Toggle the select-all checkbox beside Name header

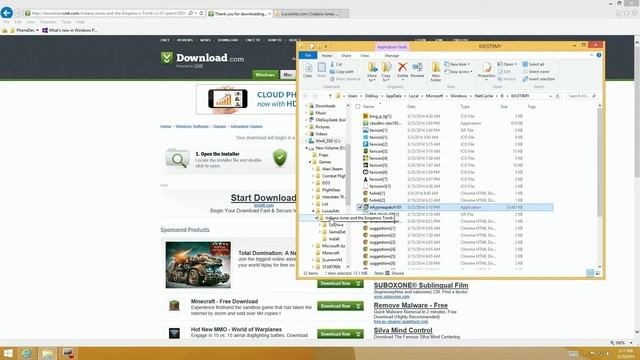pos(358,107)
